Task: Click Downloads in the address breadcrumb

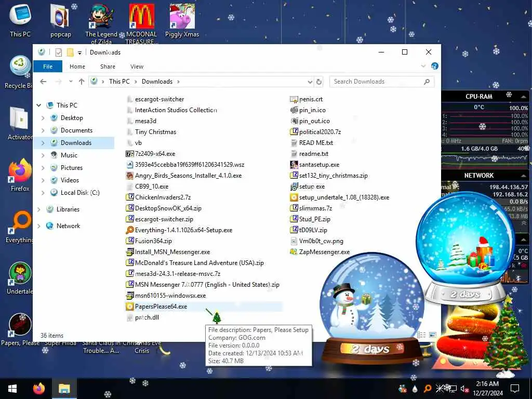Action: click(x=157, y=82)
